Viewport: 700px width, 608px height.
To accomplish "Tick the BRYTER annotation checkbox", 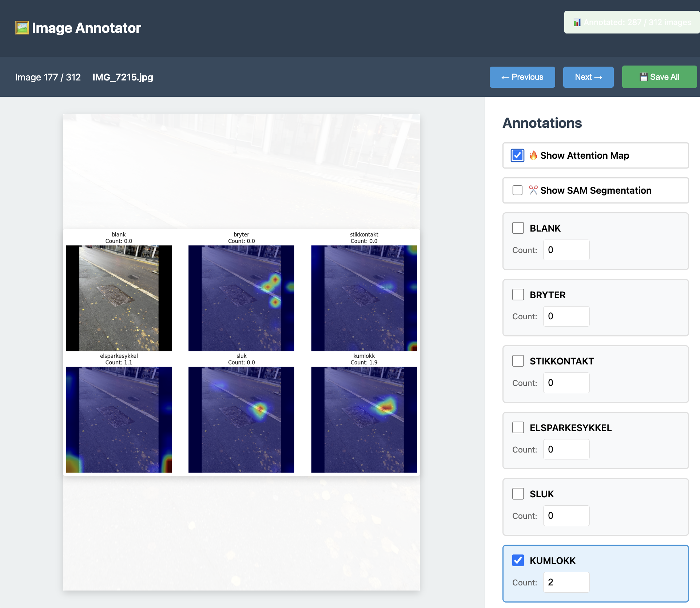I will coord(518,295).
